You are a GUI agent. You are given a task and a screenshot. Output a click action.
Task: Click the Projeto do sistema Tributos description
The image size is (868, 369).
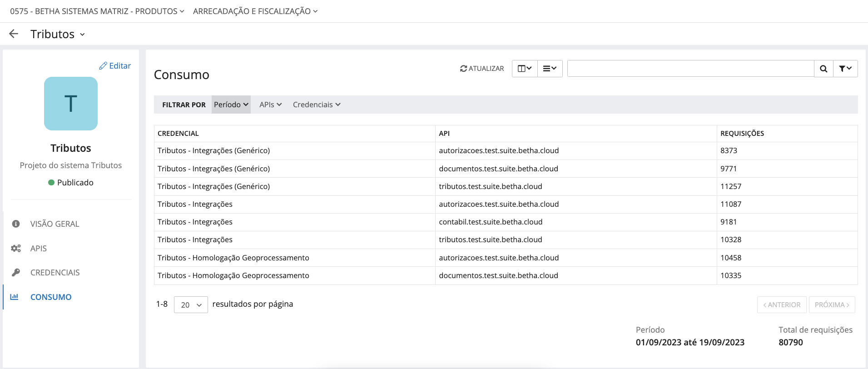point(71,165)
